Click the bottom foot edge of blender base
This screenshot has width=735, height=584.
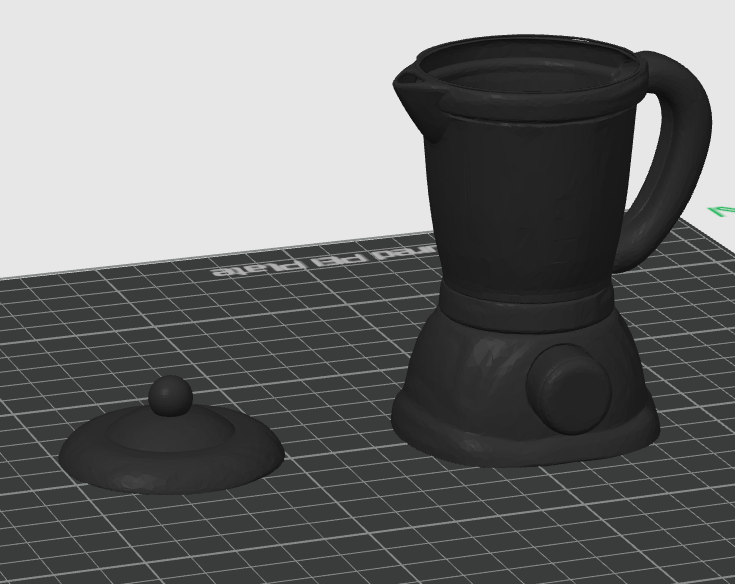pos(525,450)
